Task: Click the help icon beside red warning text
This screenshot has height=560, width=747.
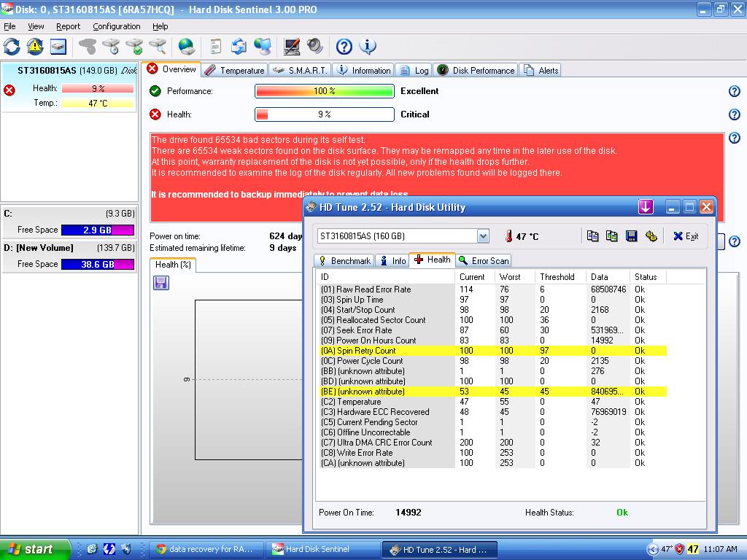Action: (x=734, y=138)
